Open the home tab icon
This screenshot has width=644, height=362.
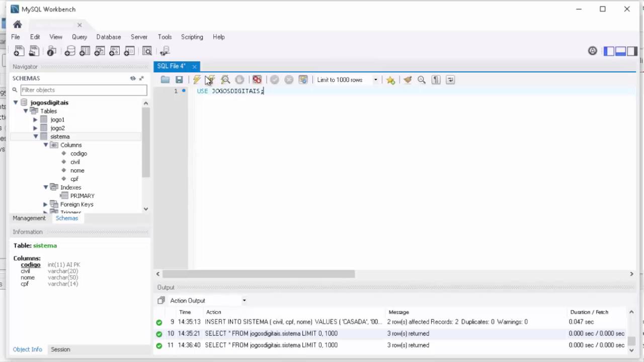[x=18, y=25]
